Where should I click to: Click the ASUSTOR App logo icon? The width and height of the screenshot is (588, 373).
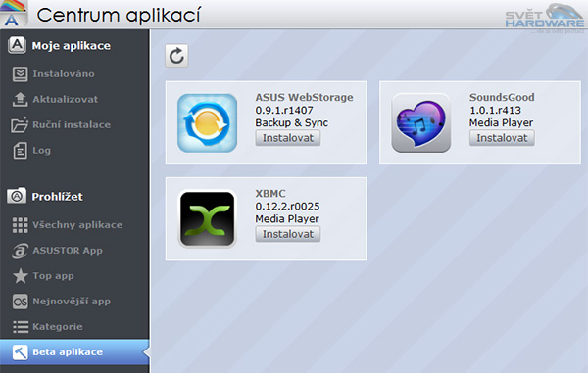tap(20, 251)
